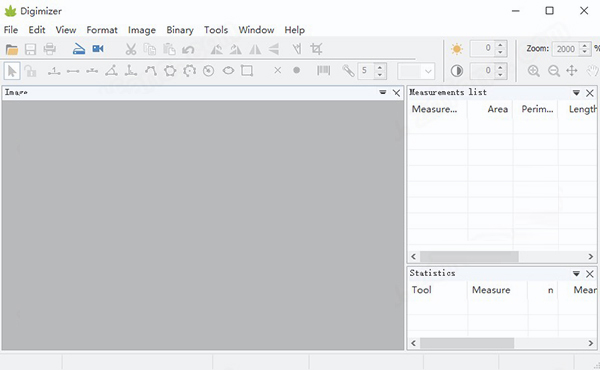Open the File menu
The width and height of the screenshot is (600, 370).
tap(11, 30)
